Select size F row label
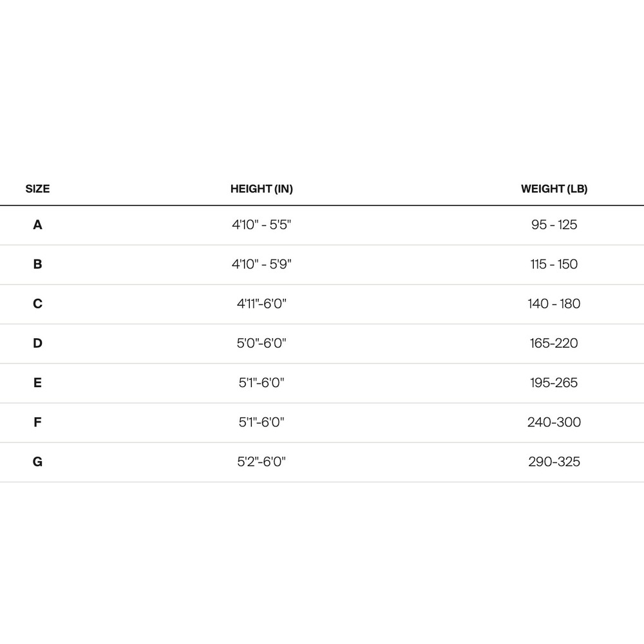Image resolution: width=644 pixels, height=644 pixels. point(37,422)
